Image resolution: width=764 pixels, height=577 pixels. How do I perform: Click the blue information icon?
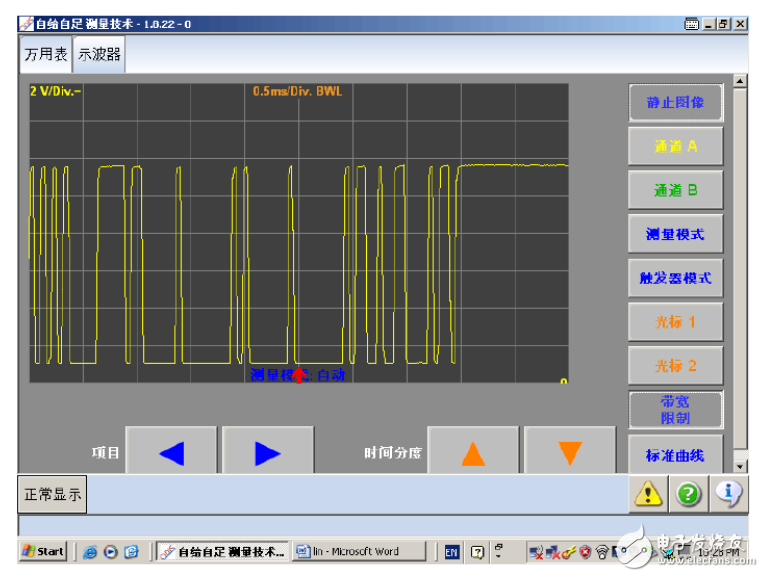coord(727,493)
